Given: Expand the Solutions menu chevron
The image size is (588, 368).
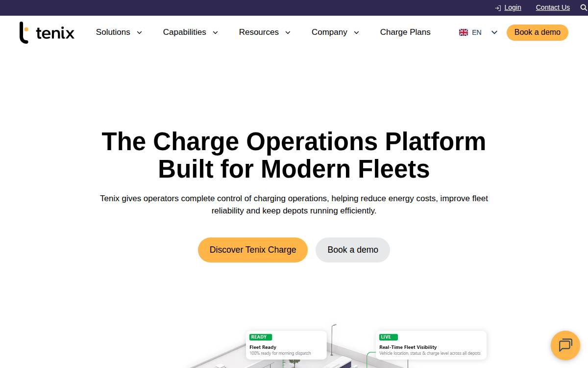Looking at the screenshot, I should [139, 32].
